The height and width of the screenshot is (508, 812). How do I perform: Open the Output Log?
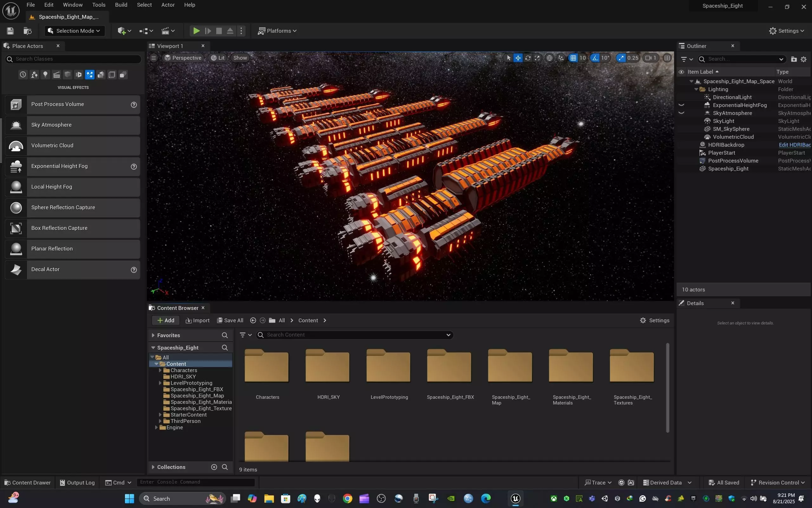77,483
